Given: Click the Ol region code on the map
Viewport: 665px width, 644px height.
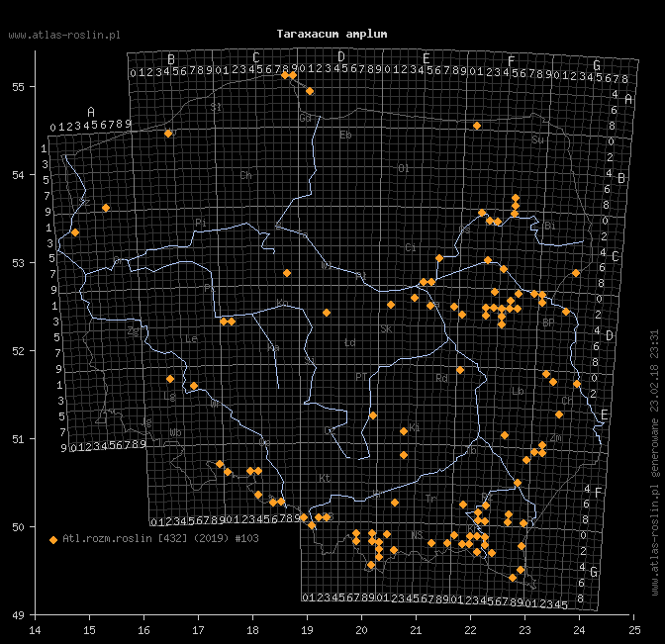Looking at the screenshot, I should tap(404, 168).
